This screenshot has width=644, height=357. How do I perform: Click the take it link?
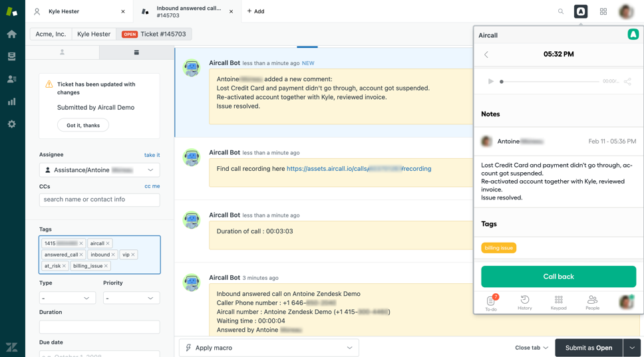[x=152, y=155]
